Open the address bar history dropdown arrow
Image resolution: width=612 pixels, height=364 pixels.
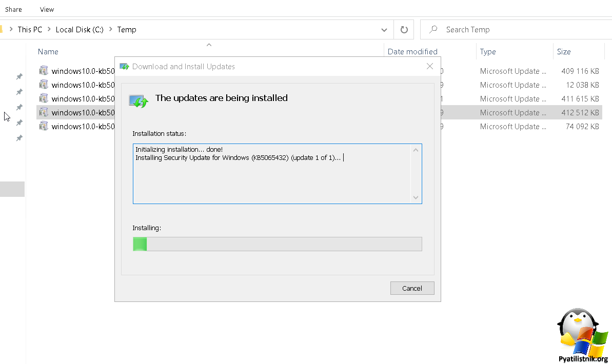tap(384, 30)
